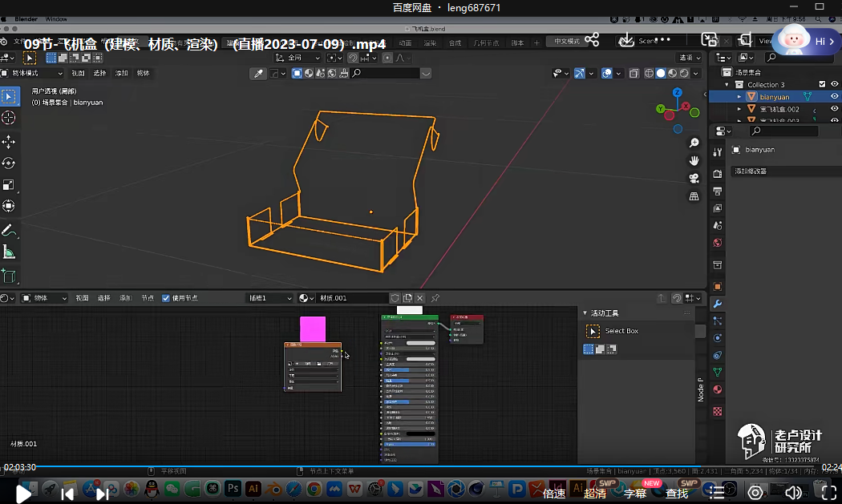Activate the 3D Cursor tool

(9, 118)
